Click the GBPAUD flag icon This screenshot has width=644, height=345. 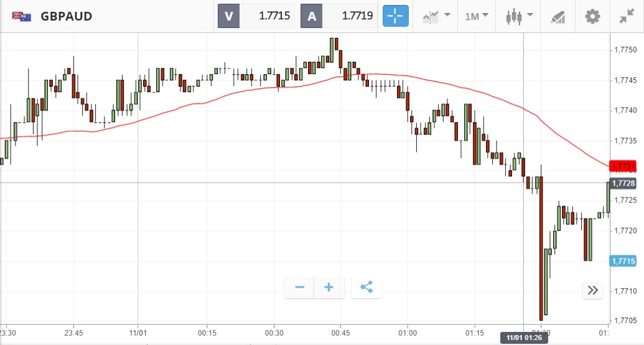[22, 16]
